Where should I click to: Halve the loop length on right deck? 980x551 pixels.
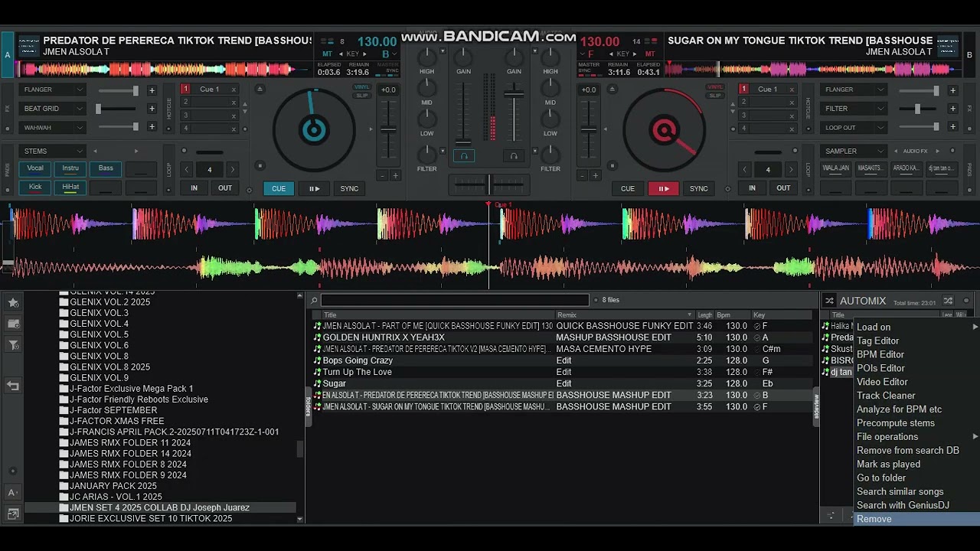click(x=745, y=169)
